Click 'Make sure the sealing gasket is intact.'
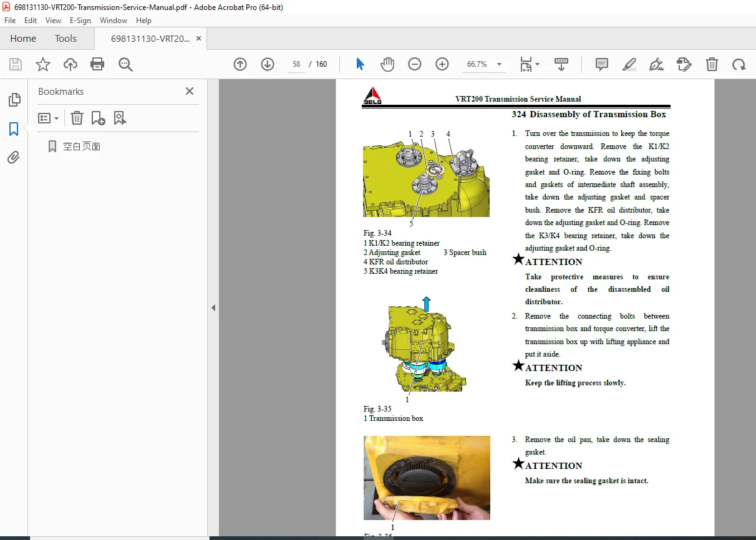Screen dimensions: 756x540 click(x=586, y=481)
